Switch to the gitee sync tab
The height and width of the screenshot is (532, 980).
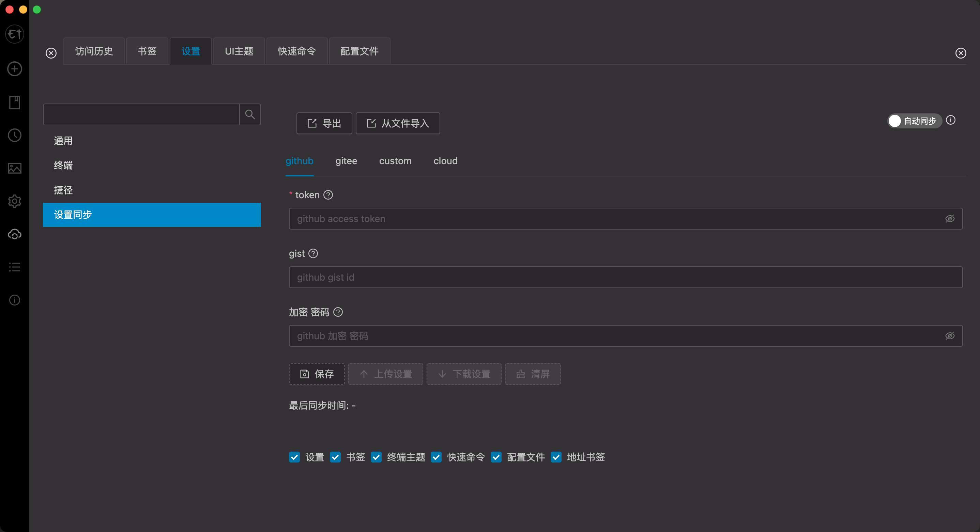coord(346,161)
